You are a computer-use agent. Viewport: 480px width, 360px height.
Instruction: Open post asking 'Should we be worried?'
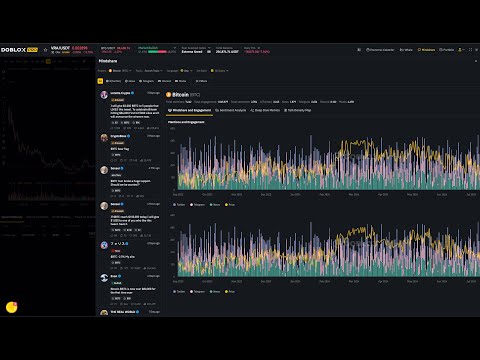click(x=130, y=183)
